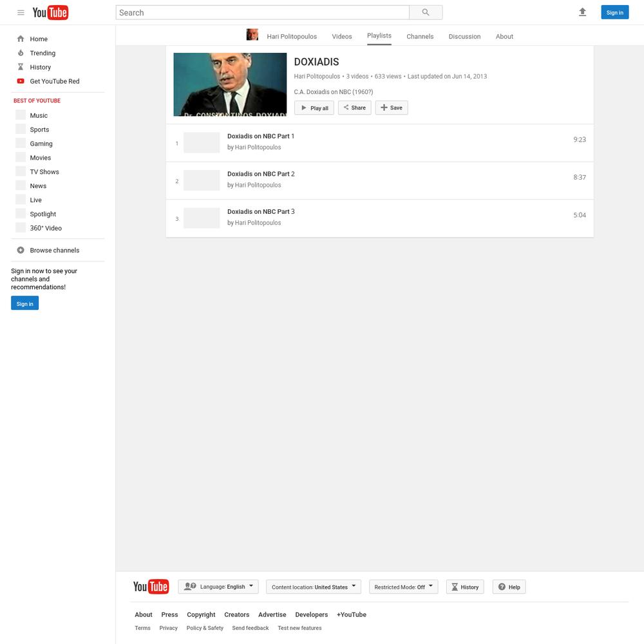
Task: Open Live in sidebar
Action: tap(35, 200)
